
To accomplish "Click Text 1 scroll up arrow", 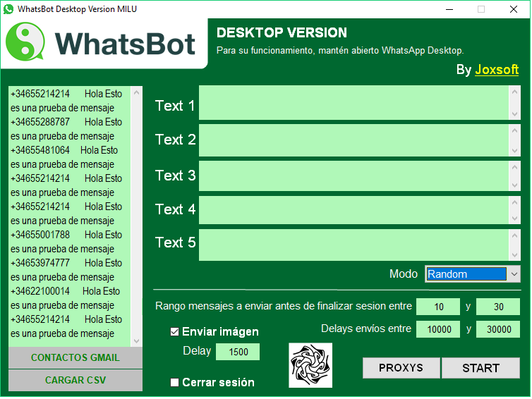I will tap(514, 92).
